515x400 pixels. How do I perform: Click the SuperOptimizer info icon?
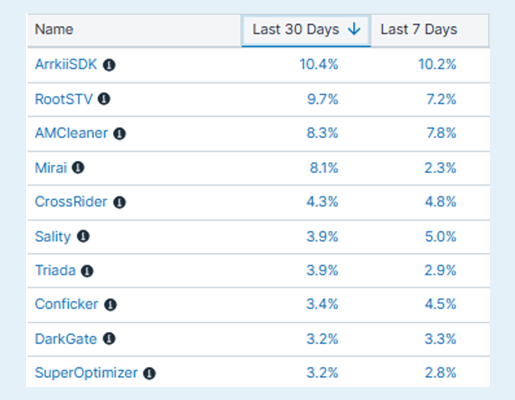pos(149,373)
